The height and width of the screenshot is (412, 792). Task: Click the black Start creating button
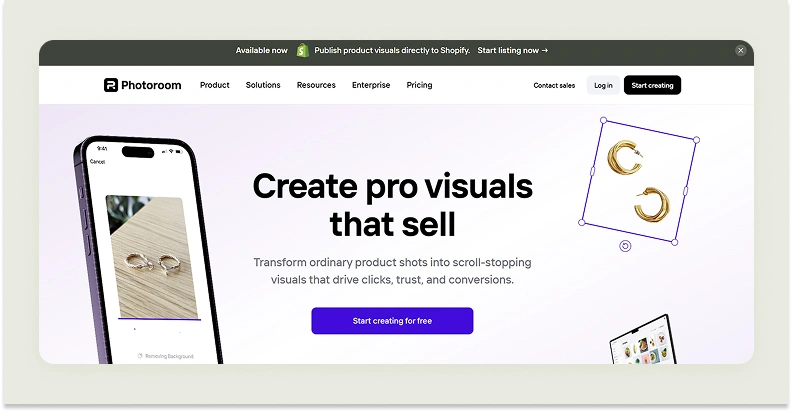tap(652, 85)
